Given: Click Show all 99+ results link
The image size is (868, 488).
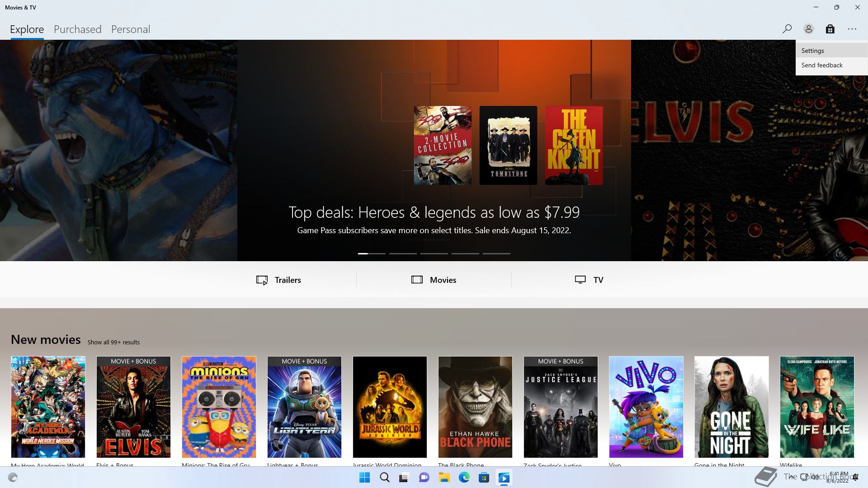Looking at the screenshot, I should pyautogui.click(x=113, y=342).
